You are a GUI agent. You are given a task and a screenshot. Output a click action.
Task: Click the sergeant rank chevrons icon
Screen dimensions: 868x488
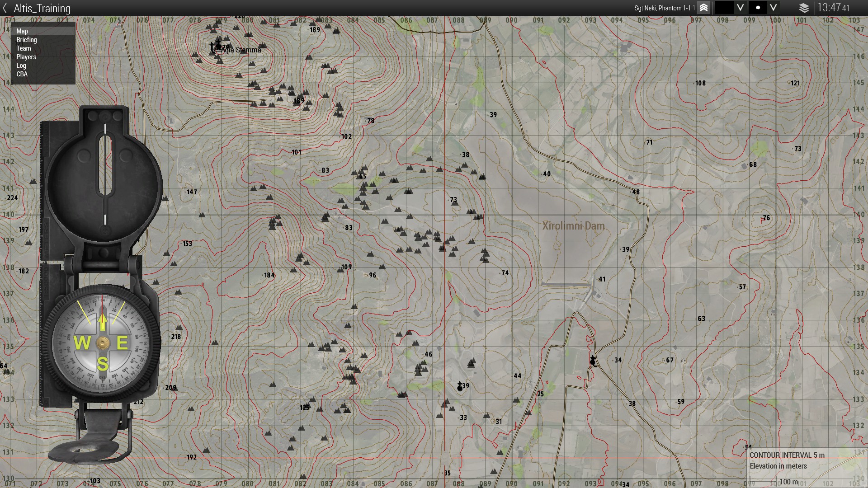703,8
